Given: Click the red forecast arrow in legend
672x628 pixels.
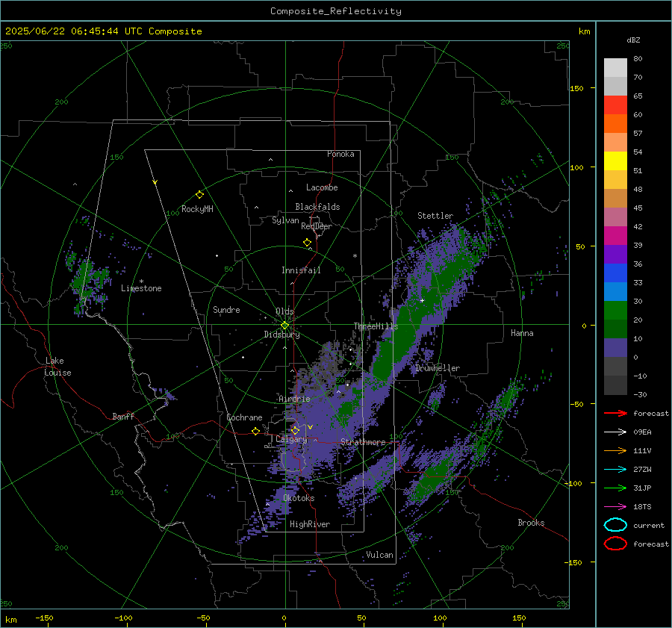Looking at the screenshot, I should pyautogui.click(x=615, y=413).
